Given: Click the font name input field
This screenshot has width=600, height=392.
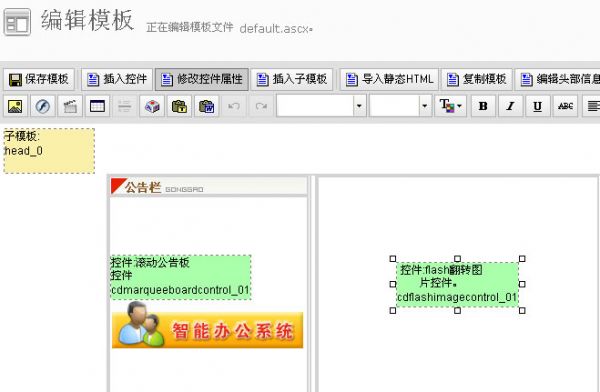Looking at the screenshot, I should (x=315, y=106).
